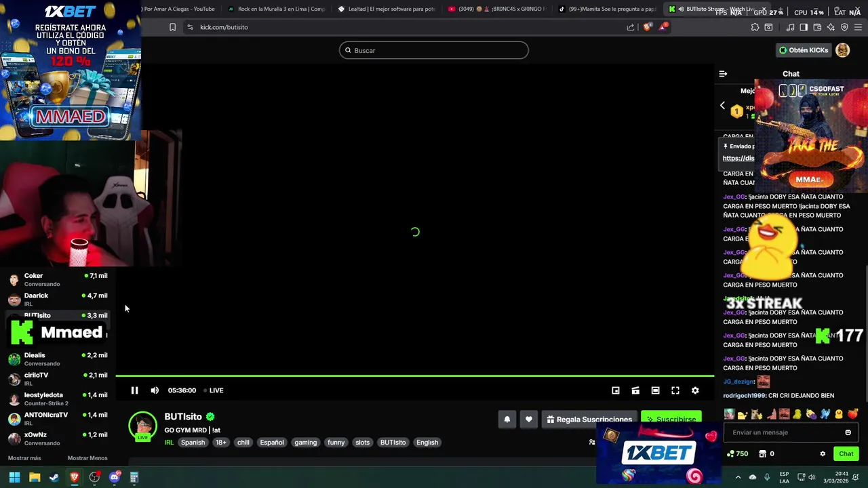Open Brave Shields lion icon

(x=647, y=27)
